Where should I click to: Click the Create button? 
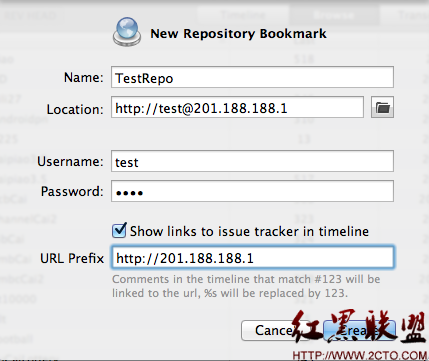[x=360, y=330]
